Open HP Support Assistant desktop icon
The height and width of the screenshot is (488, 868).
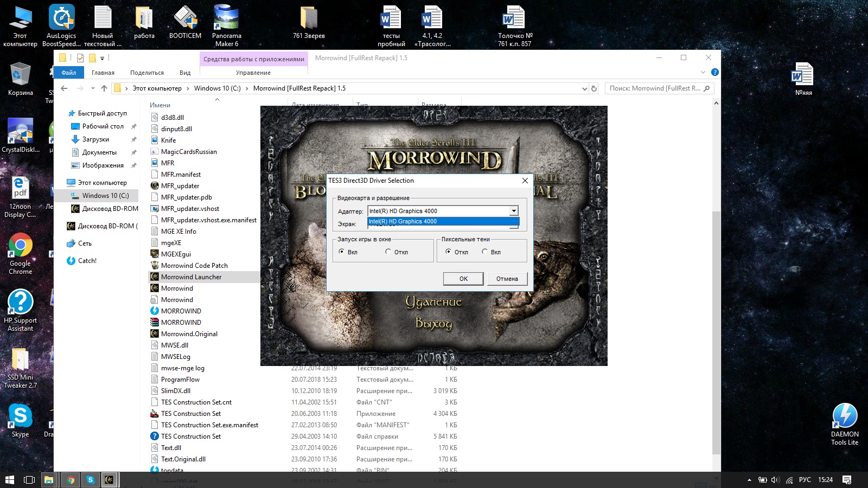(x=21, y=310)
